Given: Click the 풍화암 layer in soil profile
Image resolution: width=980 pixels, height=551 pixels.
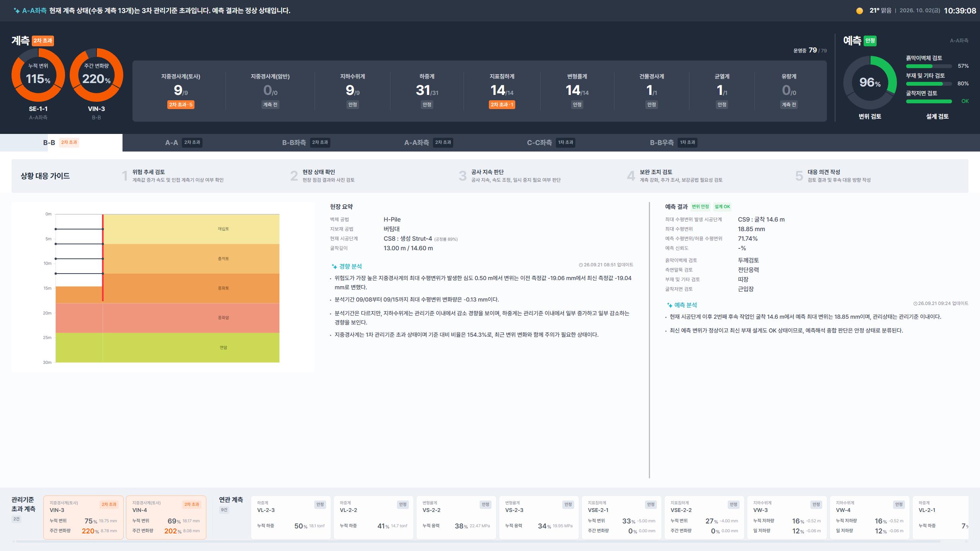Looking at the screenshot, I should pyautogui.click(x=168, y=318).
